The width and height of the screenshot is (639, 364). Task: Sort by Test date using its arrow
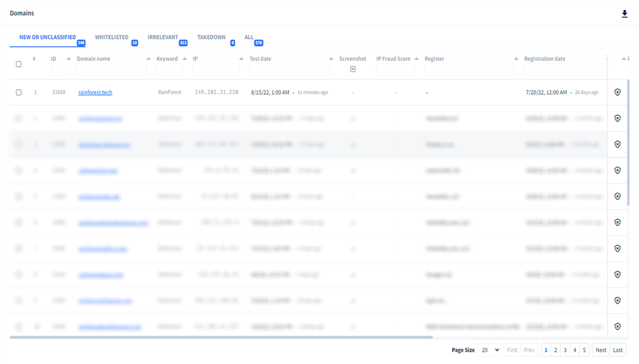point(331,59)
